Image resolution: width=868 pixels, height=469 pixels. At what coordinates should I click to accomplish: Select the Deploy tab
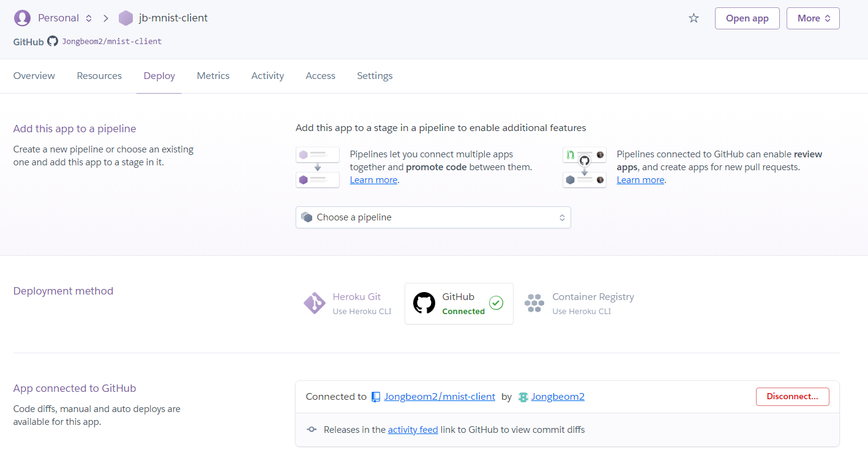159,76
